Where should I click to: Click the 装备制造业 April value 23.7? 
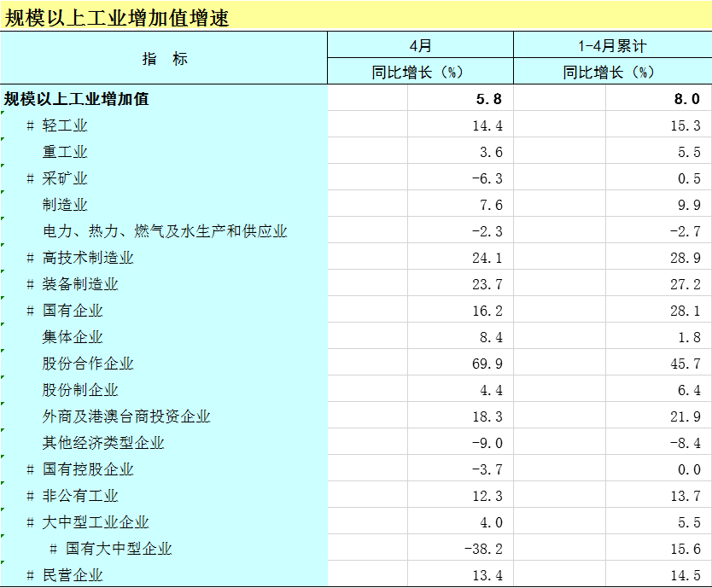point(487,284)
